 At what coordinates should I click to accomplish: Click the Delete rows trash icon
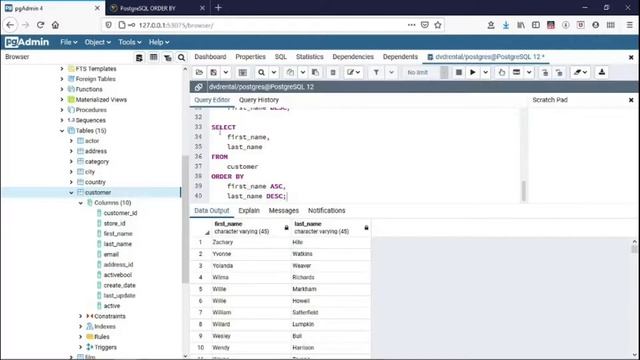pos(333,72)
